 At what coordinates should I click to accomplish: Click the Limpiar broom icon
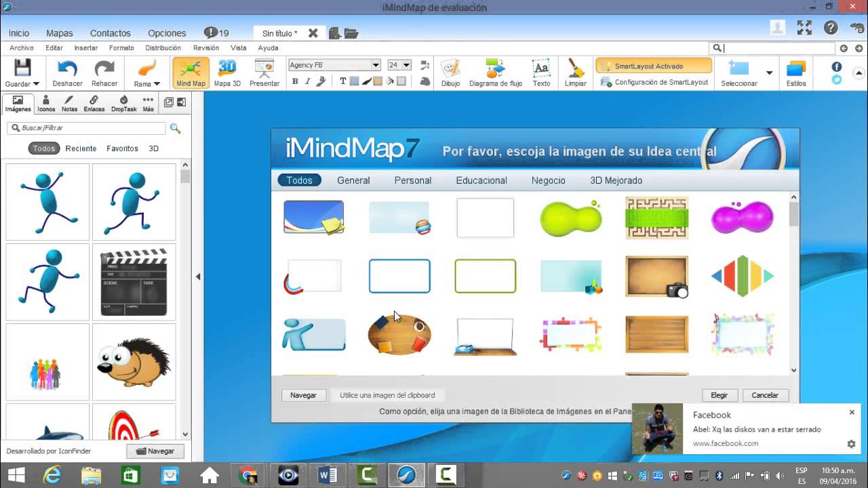[576, 68]
